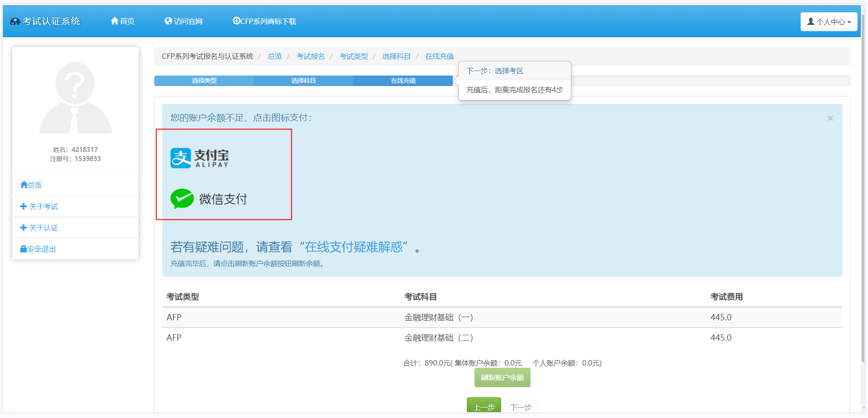The image size is (868, 418).
Task: Select the 选择科目 progress step
Action: pos(304,81)
